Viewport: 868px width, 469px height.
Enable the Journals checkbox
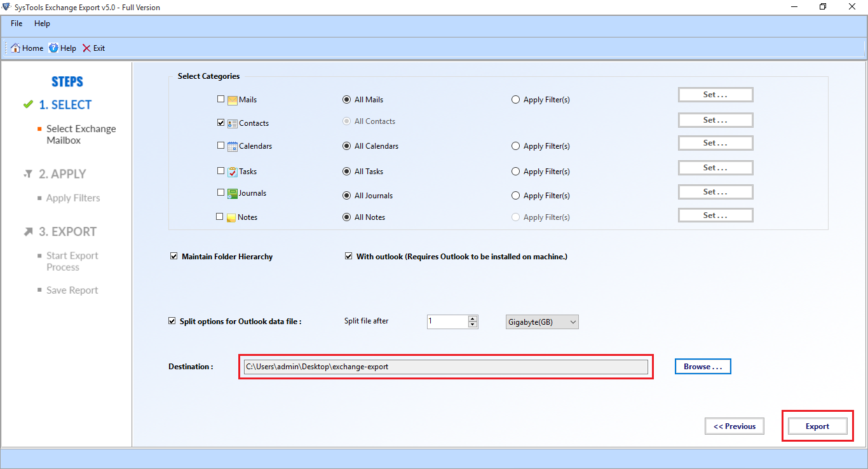(220, 193)
